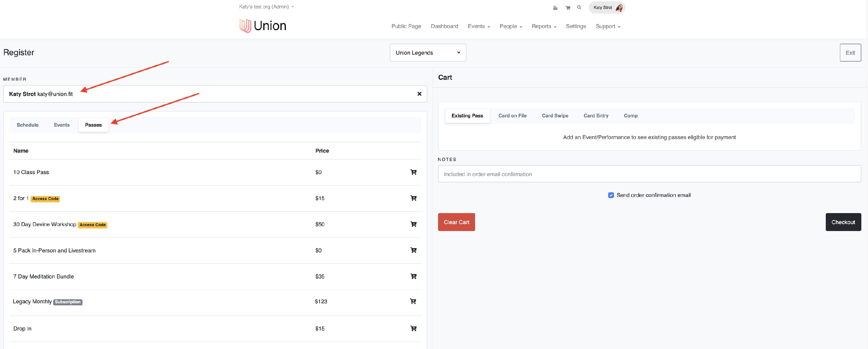Switch to the Schedule tab
Viewport: 868px width, 349px height.
(27, 125)
